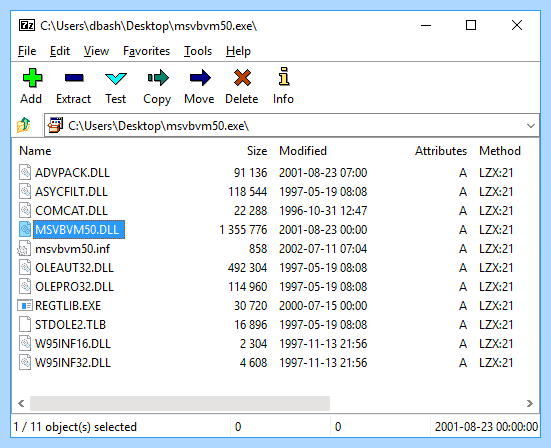Click modified date 2002-07-11 07:04
Screen dimensions: 551x448
[x=323, y=248]
